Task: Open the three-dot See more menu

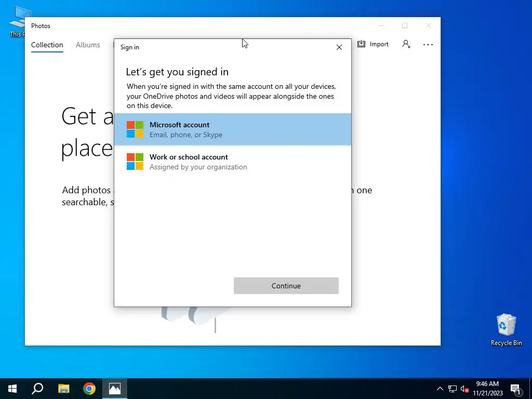Action: [428, 45]
